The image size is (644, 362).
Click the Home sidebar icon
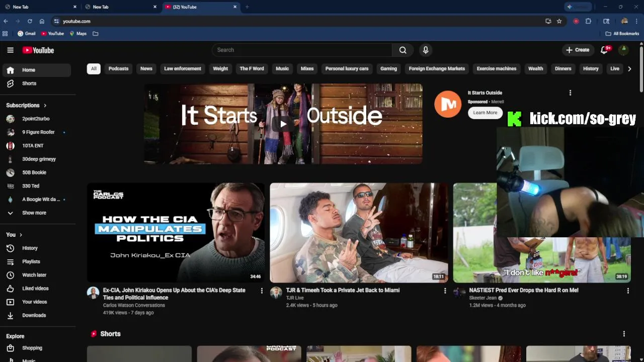click(x=10, y=70)
